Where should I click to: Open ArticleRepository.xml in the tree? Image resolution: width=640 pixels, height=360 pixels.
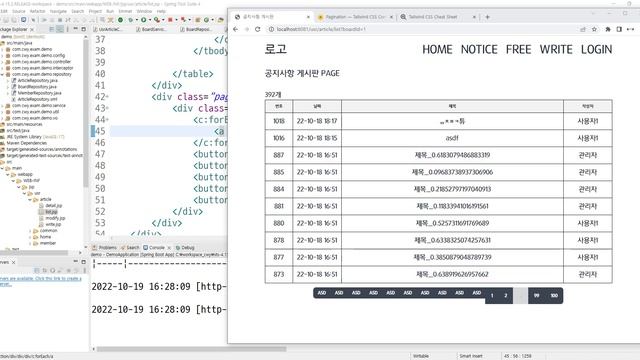pos(36,99)
